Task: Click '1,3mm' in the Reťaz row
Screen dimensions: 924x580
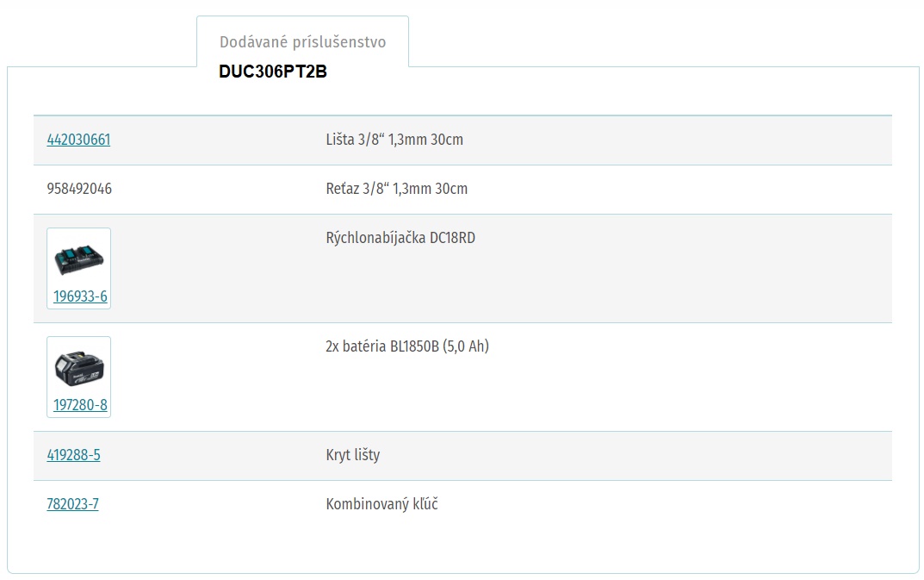Action: pyautogui.click(x=412, y=189)
